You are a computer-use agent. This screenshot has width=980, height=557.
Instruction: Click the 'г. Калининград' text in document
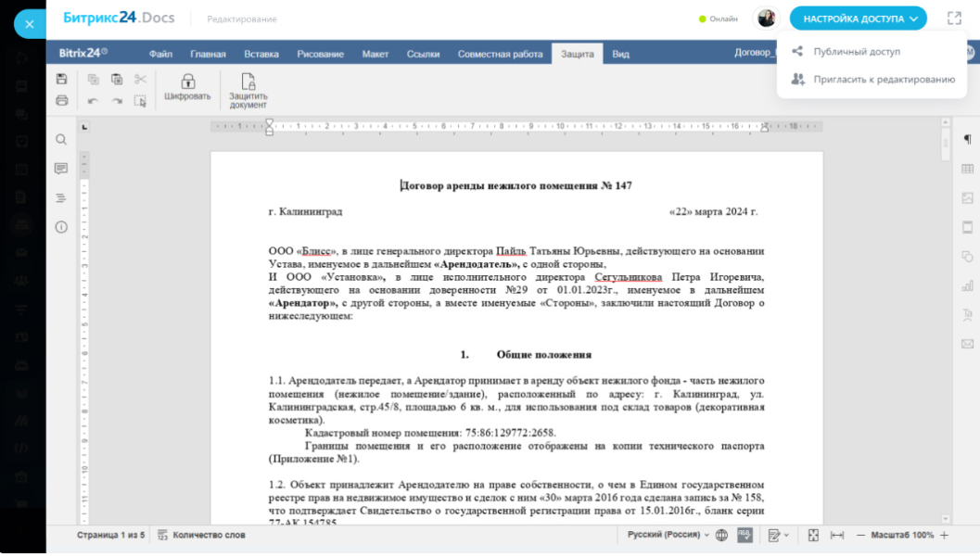coord(306,211)
